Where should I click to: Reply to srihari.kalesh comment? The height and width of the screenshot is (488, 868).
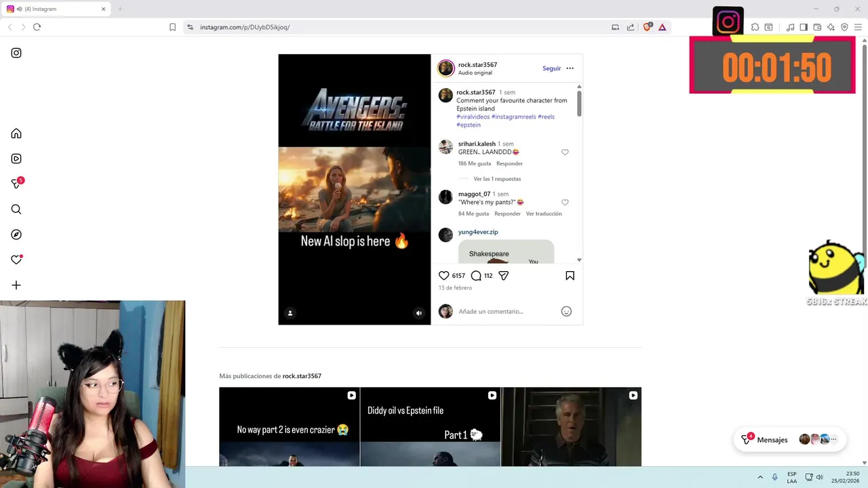tap(509, 163)
